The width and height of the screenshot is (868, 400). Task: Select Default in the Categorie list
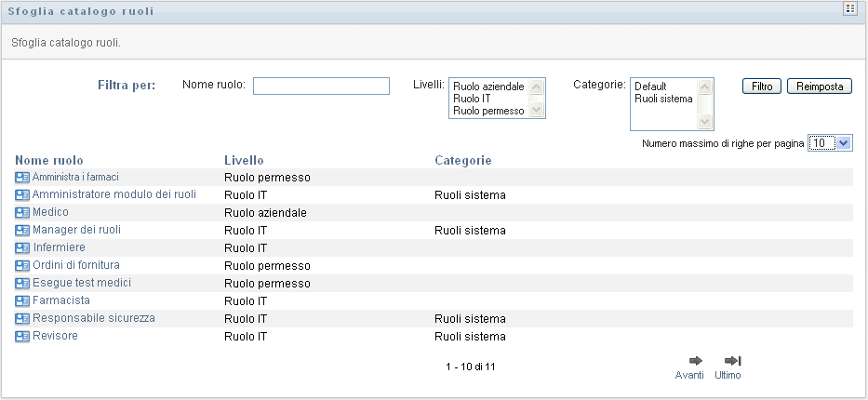[649, 87]
